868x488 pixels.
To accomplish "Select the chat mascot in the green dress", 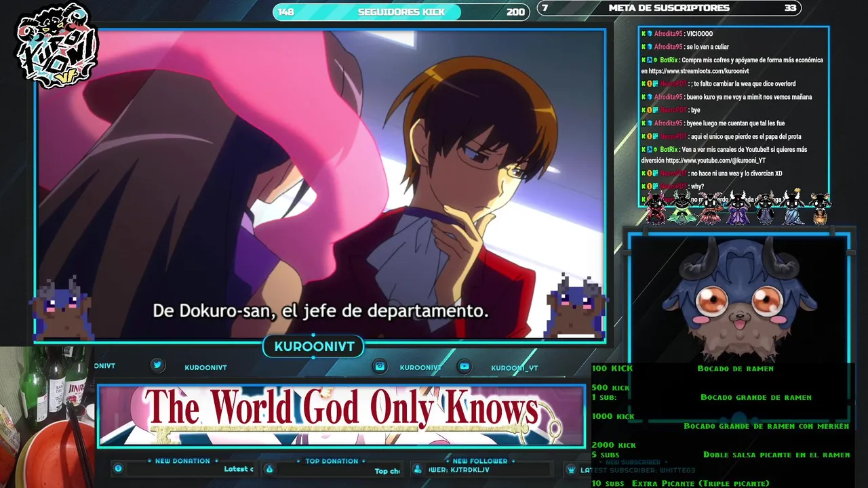I will (682, 207).
